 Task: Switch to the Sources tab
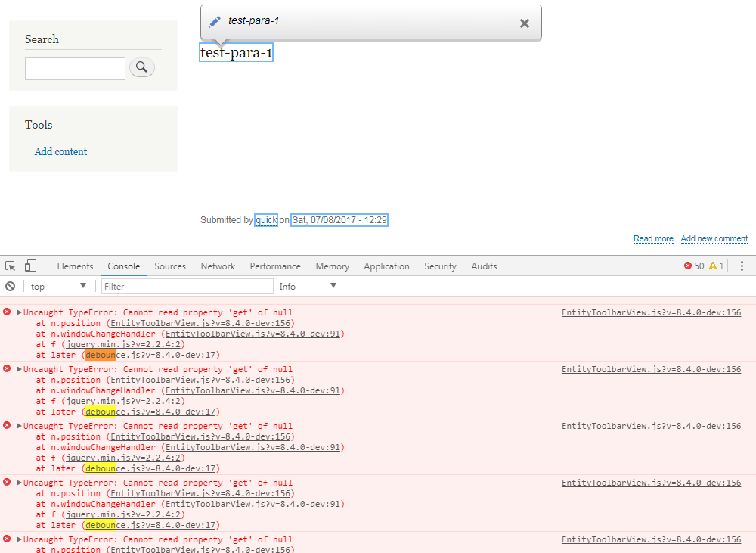click(170, 266)
